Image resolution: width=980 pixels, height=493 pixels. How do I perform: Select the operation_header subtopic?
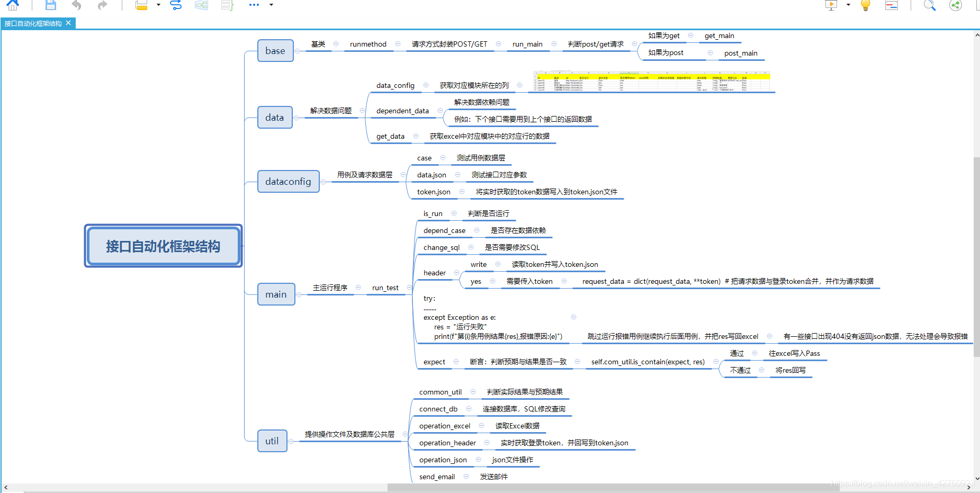pos(447,443)
